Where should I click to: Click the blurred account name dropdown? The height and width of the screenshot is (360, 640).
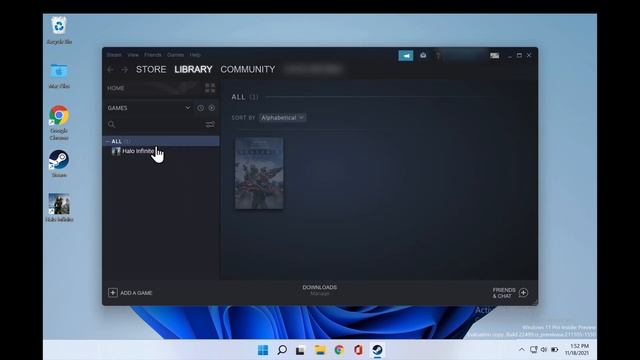(x=465, y=56)
